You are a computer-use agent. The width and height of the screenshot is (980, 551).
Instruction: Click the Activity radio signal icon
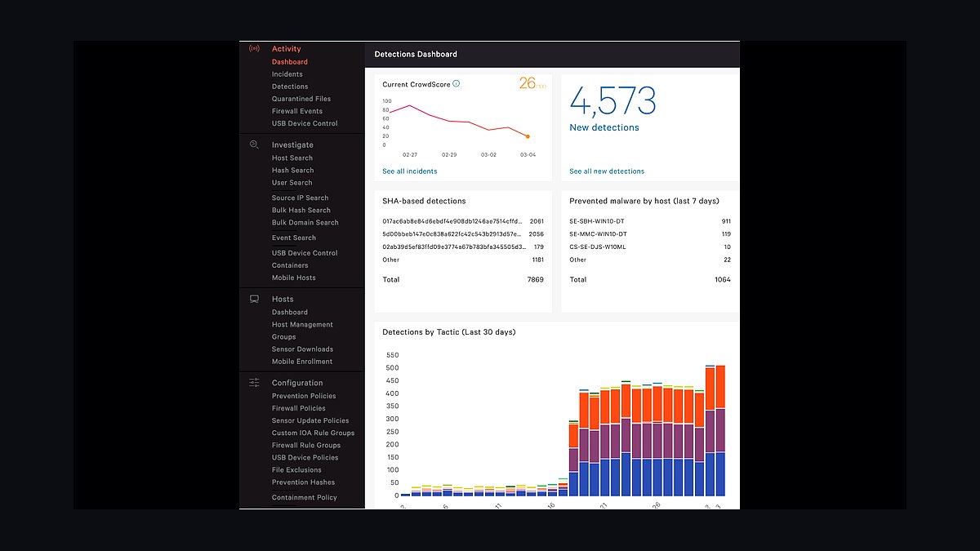[x=254, y=49]
